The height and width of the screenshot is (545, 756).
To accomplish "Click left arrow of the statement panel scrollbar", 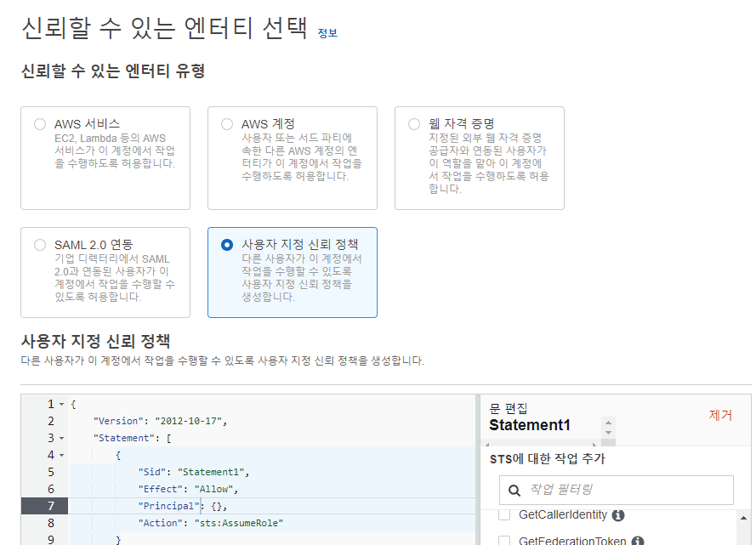I will pyautogui.click(x=487, y=445).
